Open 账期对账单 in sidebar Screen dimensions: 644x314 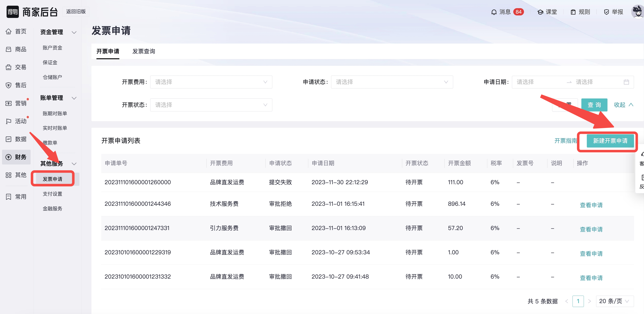(55, 113)
